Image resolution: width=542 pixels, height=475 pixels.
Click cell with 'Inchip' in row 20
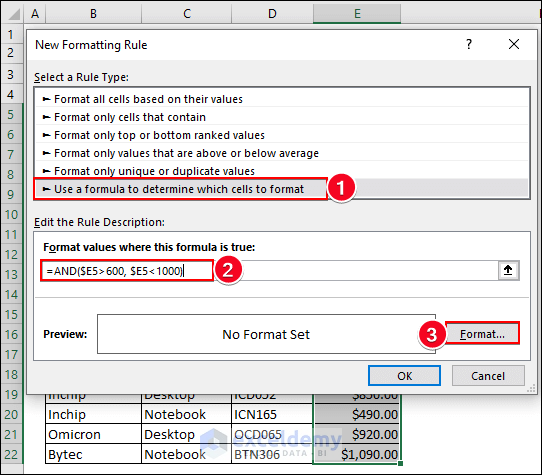point(93,414)
